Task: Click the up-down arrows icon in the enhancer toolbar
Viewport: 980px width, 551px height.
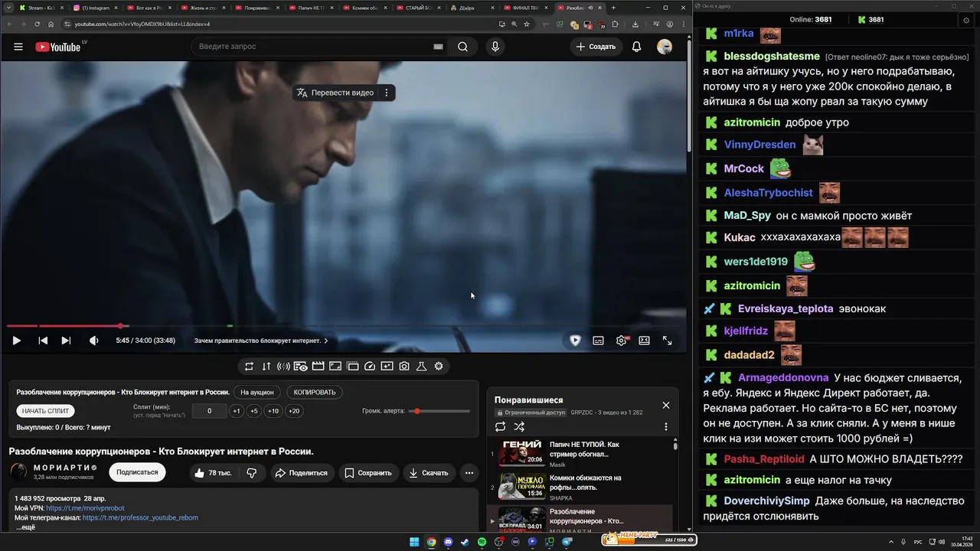Action: coord(266,367)
